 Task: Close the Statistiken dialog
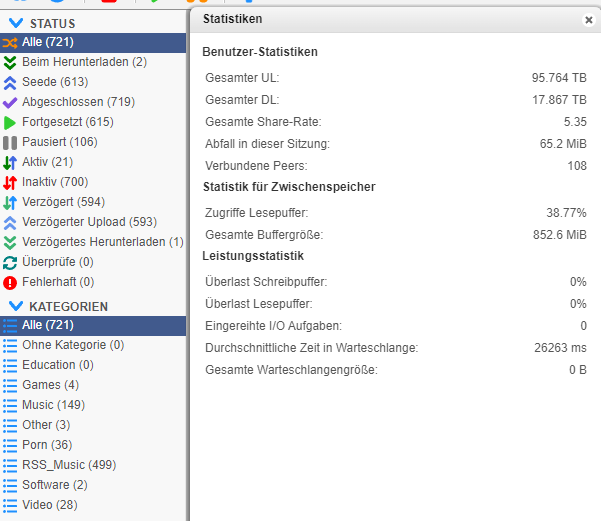pos(588,19)
